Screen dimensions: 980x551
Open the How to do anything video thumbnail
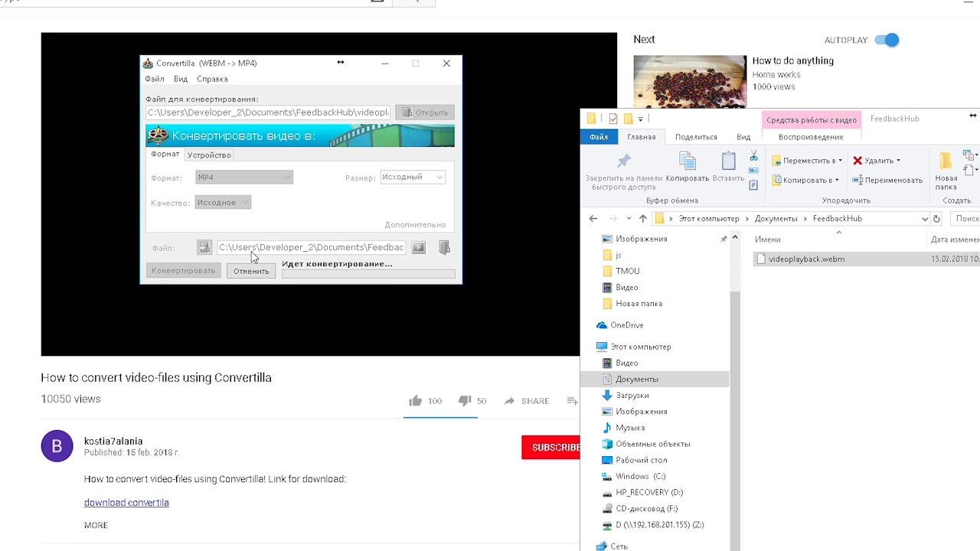(690, 81)
